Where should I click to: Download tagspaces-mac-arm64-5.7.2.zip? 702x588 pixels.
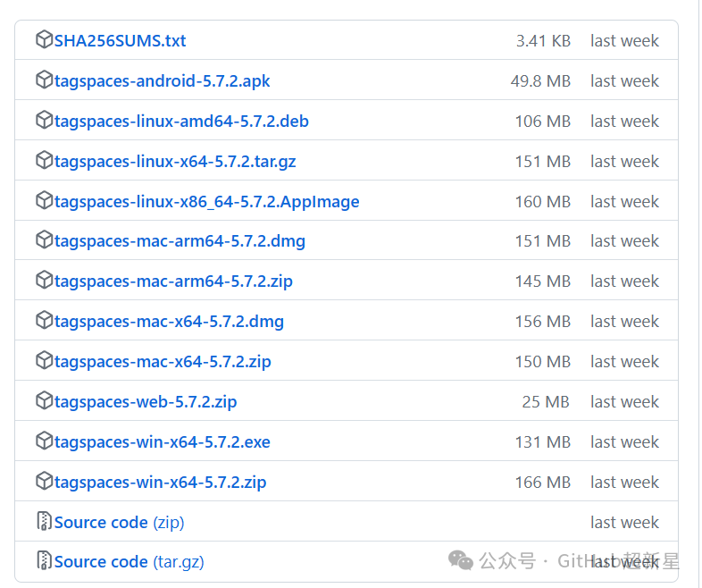(x=173, y=281)
